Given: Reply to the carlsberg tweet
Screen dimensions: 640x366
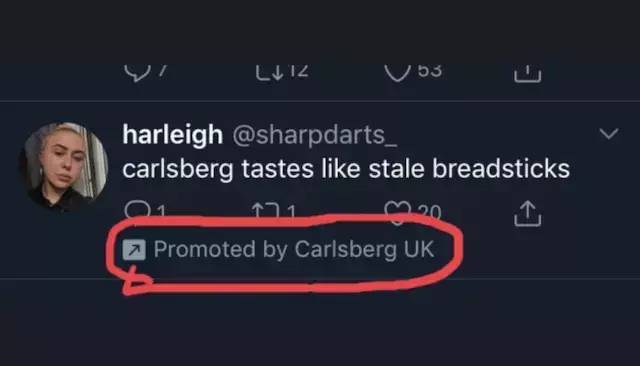Looking at the screenshot, I should point(138,211).
